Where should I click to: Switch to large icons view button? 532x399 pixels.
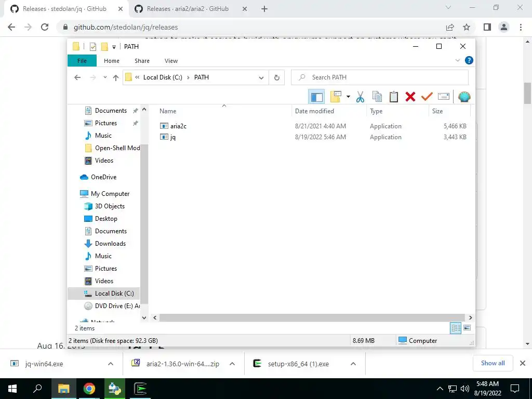tap(467, 328)
